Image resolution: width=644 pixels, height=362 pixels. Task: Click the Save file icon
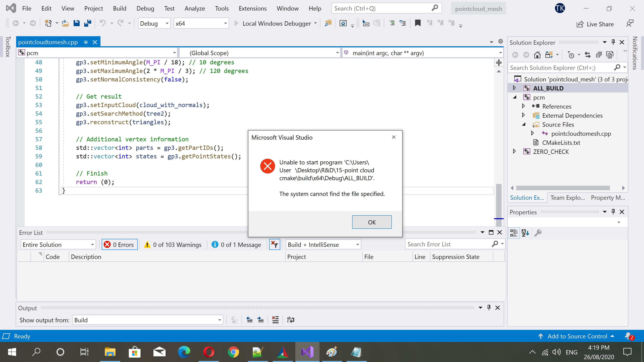point(76,23)
